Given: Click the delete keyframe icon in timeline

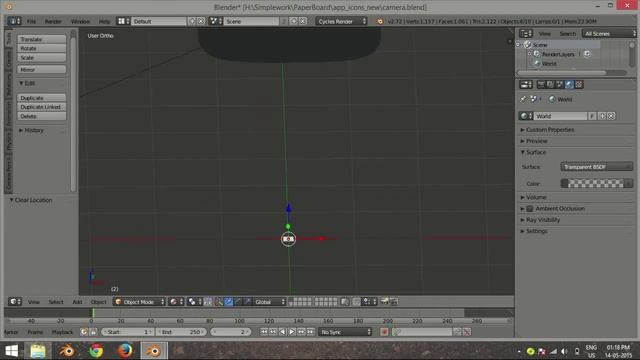Looking at the screenshot, I should [x=467, y=332].
